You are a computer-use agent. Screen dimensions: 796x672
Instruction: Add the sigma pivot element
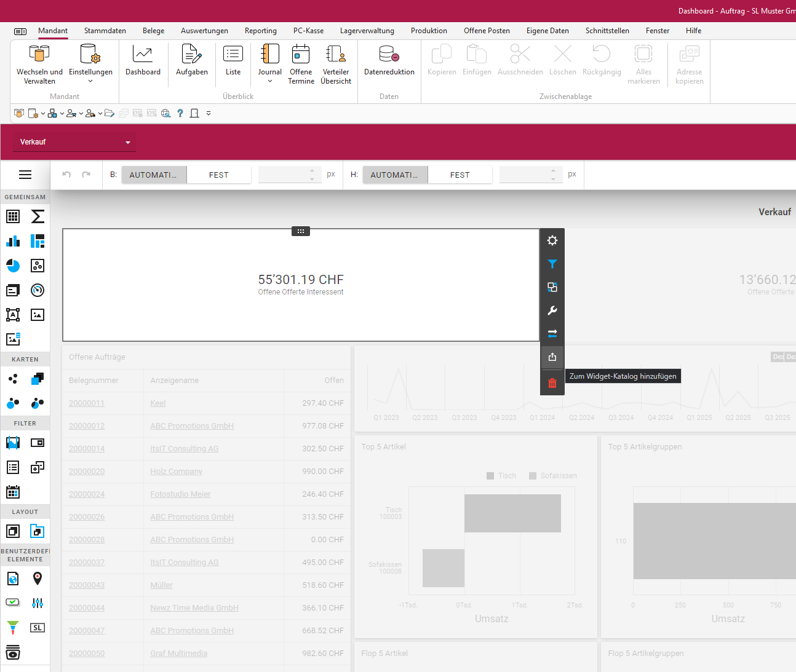tap(38, 216)
